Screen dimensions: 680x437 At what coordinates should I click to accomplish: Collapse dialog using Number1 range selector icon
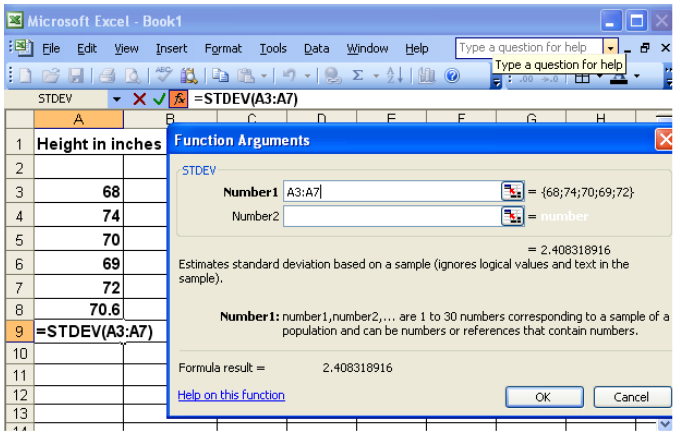tap(512, 191)
